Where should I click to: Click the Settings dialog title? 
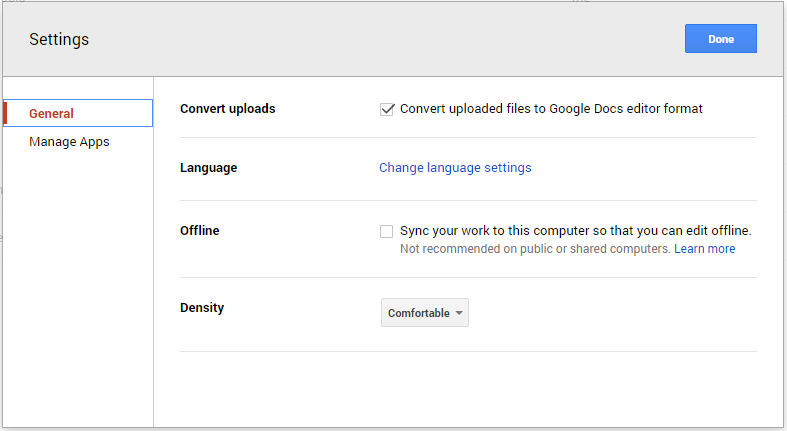tap(59, 40)
